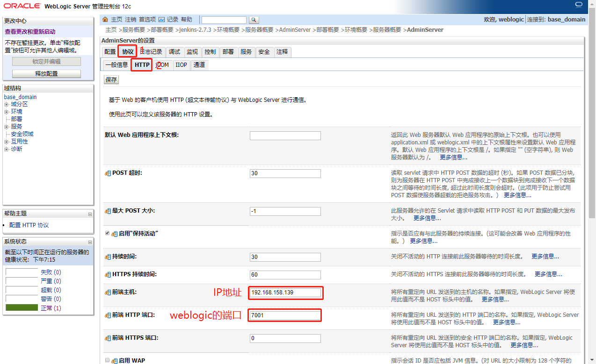Image resolution: width=596 pixels, height=364 pixels.
Task: Collapse the 帮助主题 panel
Action: pyautogui.click(x=90, y=214)
